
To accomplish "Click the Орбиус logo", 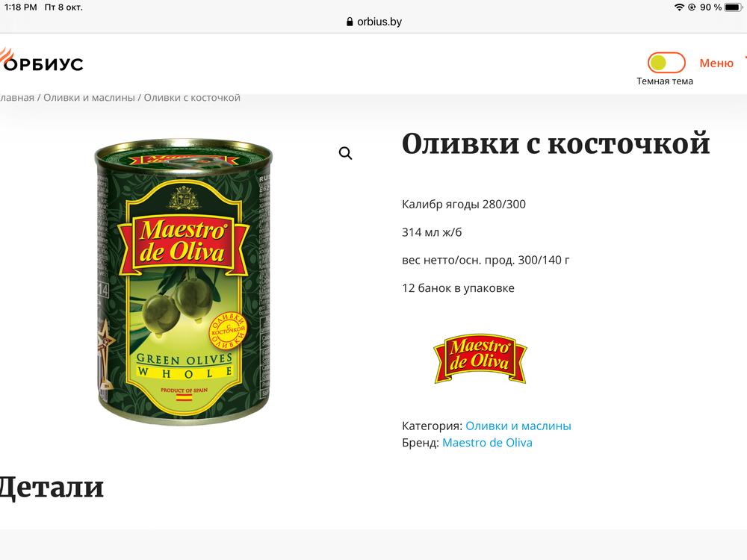I will click(x=41, y=60).
